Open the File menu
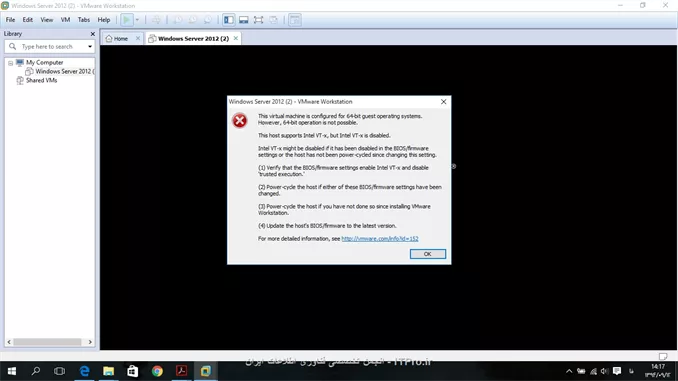The height and width of the screenshot is (381, 678). tap(10, 20)
